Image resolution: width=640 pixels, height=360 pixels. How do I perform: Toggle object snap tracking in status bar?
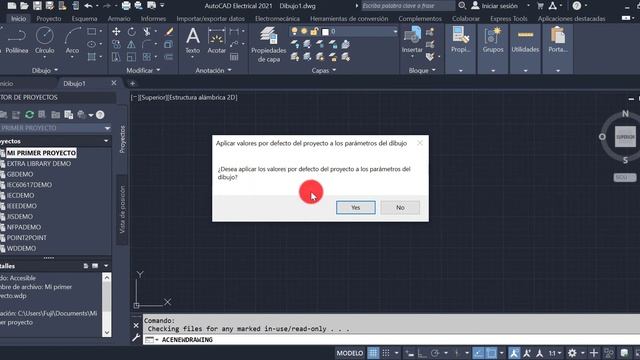(x=478, y=353)
